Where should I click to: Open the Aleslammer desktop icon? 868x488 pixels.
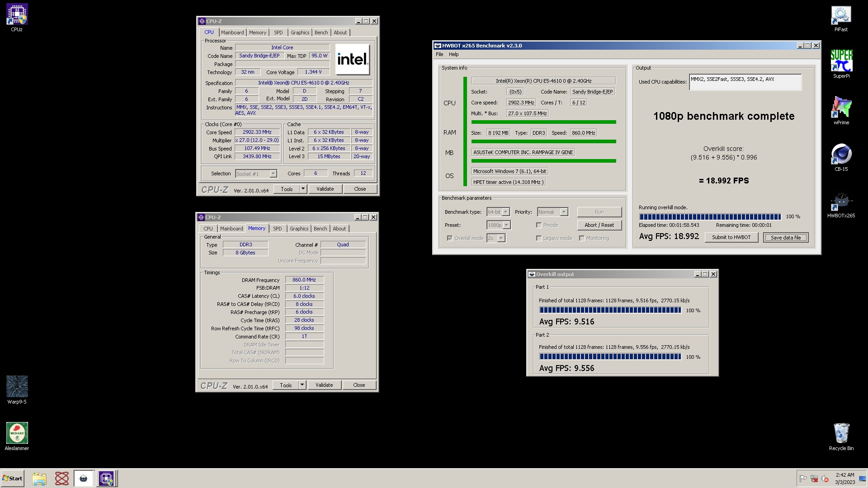click(17, 436)
